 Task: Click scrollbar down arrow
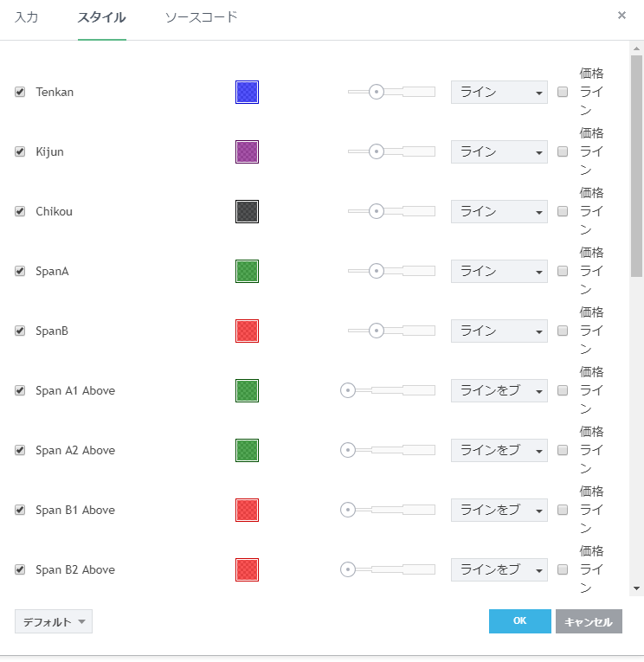[x=637, y=588]
